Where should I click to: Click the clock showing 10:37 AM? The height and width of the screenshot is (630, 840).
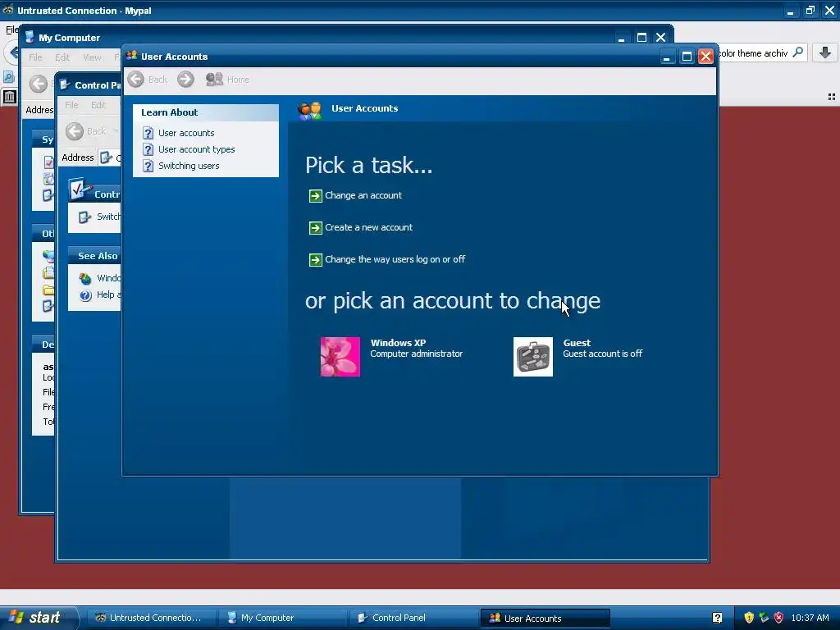(810, 618)
